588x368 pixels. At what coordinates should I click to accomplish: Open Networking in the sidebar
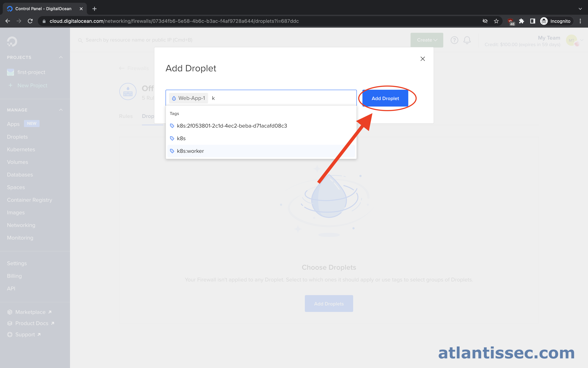coord(21,225)
